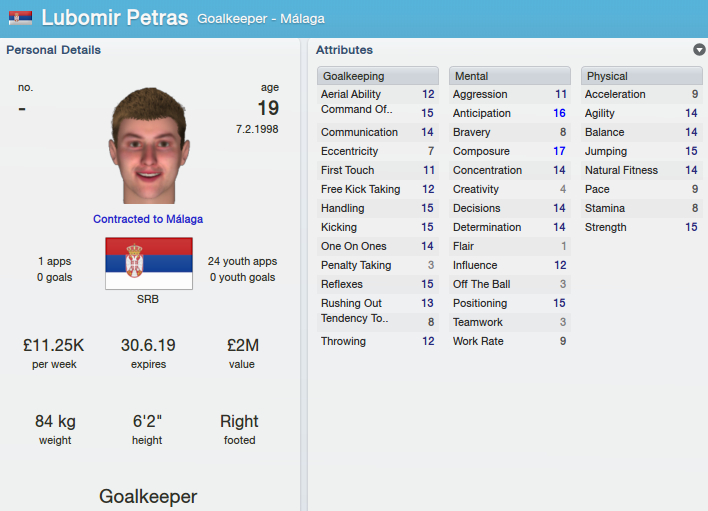Click the large Serbia national flag image
This screenshot has height=511, width=708.
click(x=149, y=264)
